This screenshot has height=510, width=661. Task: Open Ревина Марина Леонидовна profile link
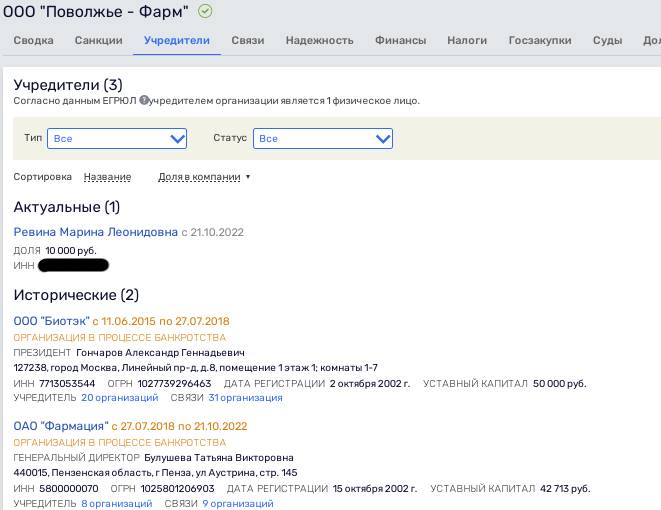[x=96, y=232]
